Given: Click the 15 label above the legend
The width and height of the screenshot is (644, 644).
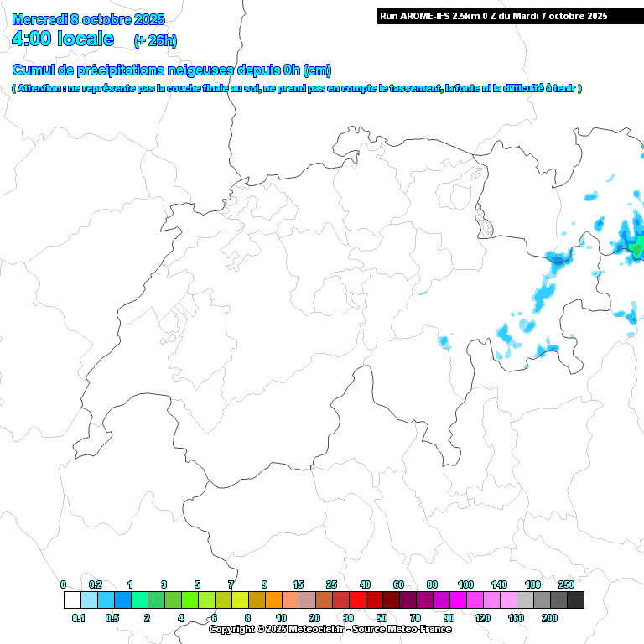Looking at the screenshot, I should [298, 584].
